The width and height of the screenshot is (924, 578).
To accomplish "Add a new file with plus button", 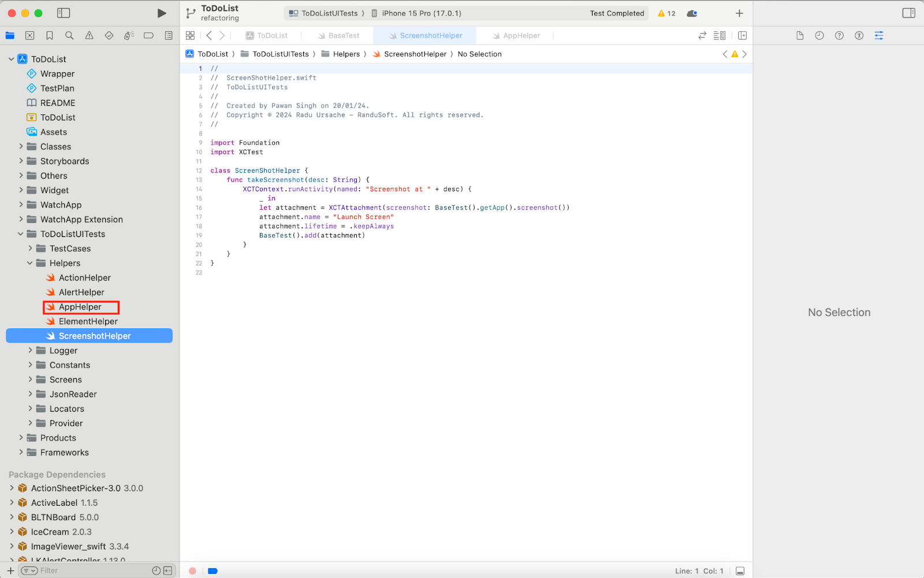I will [x=10, y=570].
